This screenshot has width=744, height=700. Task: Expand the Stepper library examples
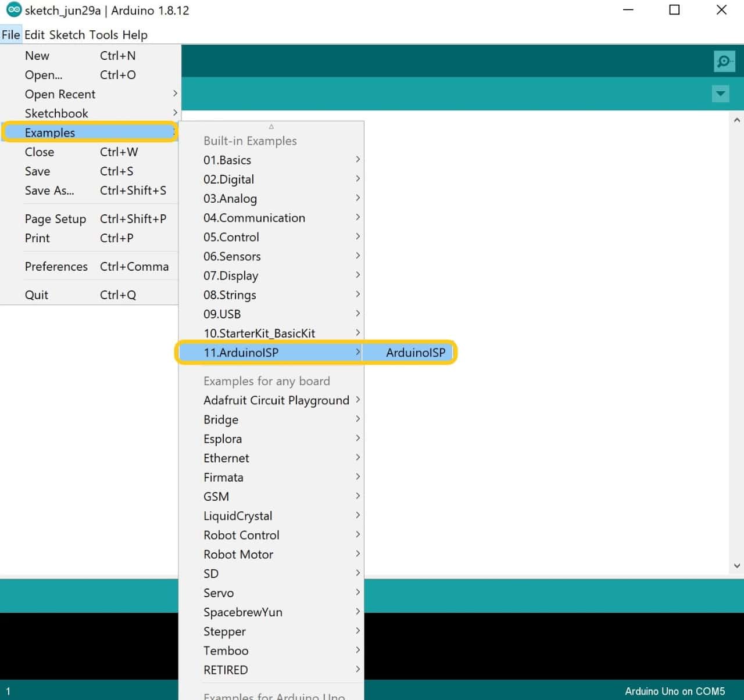(x=271, y=631)
